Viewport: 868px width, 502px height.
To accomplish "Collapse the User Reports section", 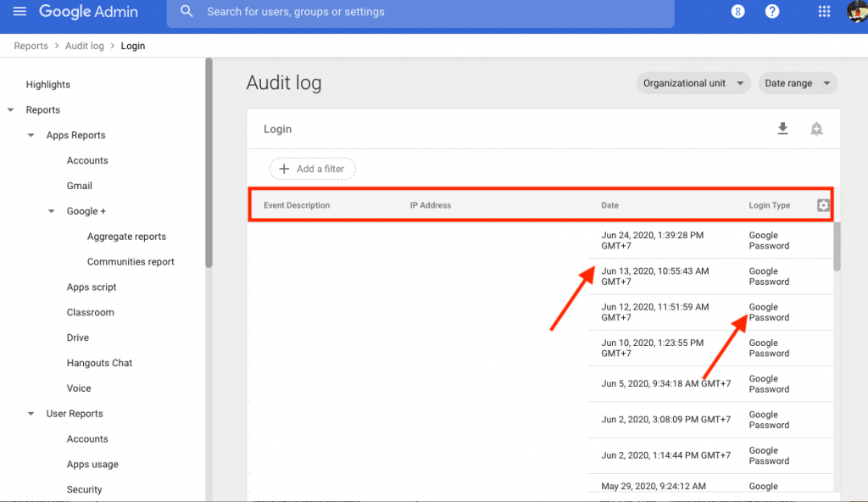I will 31,413.
